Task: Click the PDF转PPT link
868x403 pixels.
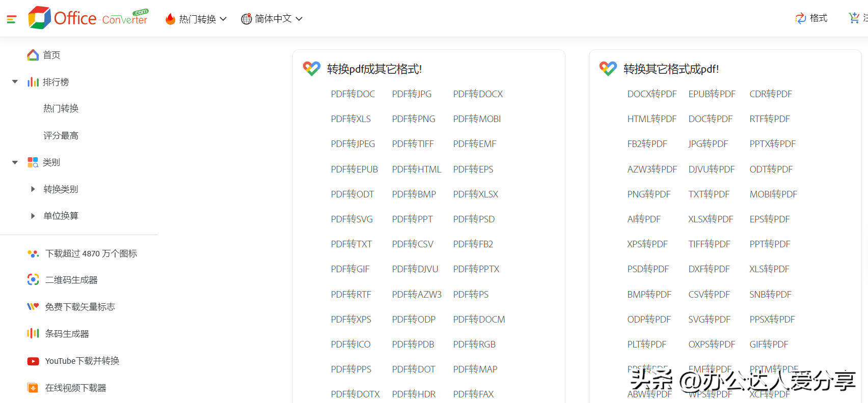Action: (412, 219)
